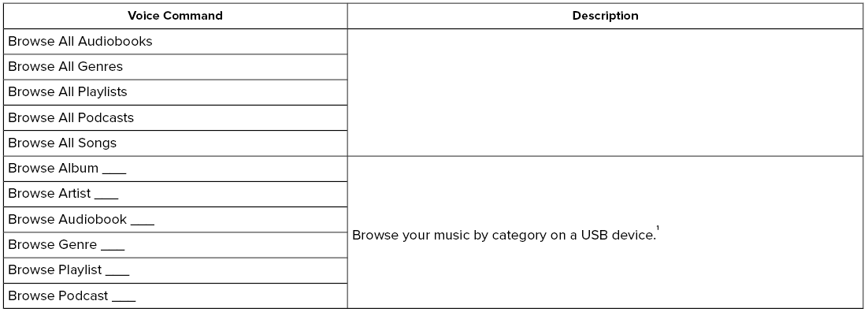Select the Browse All Audiobooks row

coord(175,42)
